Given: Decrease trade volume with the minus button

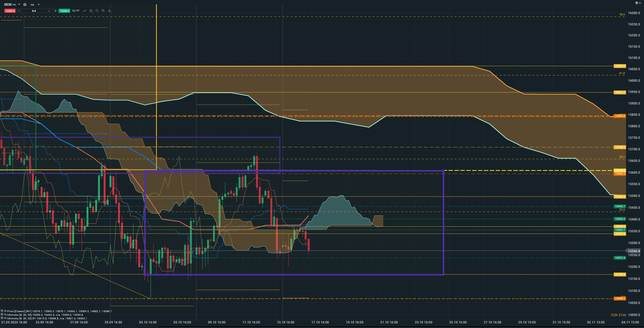Looking at the screenshot, I should (19, 11).
